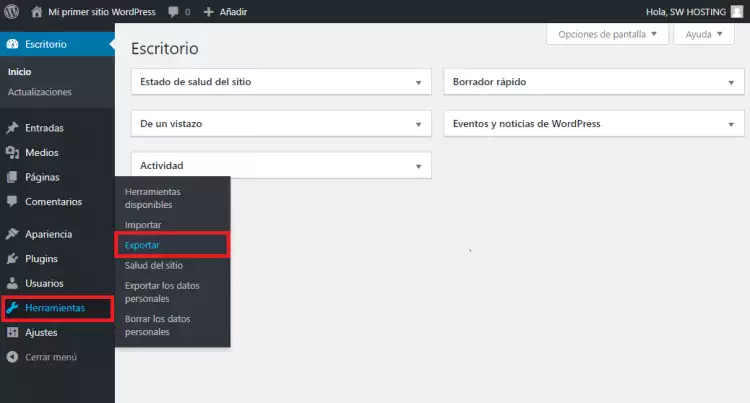Click the Apariencia brush icon
The width and height of the screenshot is (750, 403).
coord(12,234)
